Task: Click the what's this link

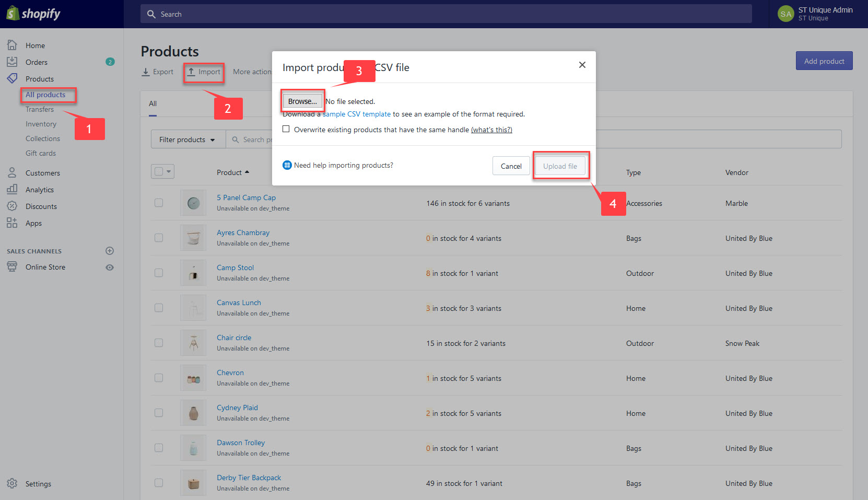Action: click(491, 130)
